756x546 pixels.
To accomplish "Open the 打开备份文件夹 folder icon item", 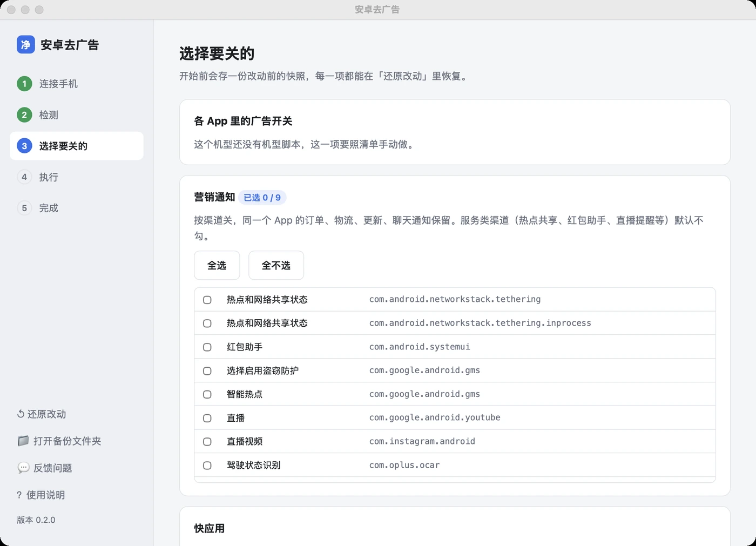I will [x=59, y=441].
